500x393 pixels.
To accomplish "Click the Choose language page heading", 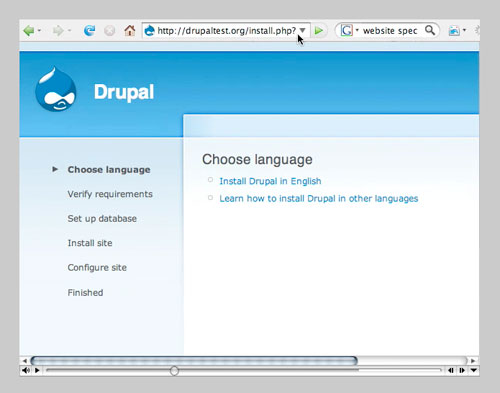I will (x=257, y=160).
